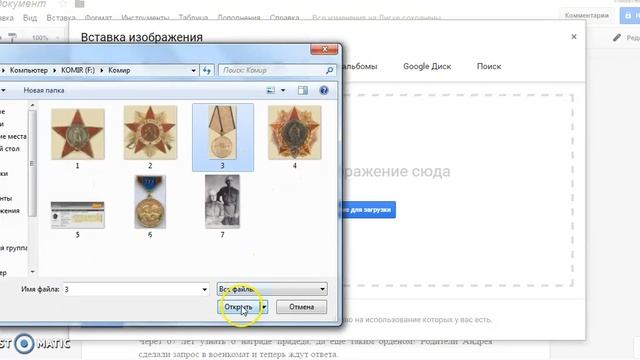Click the navigation pane scrollbar up arrow
This screenshot has width=640, height=360.
click(x=32, y=105)
